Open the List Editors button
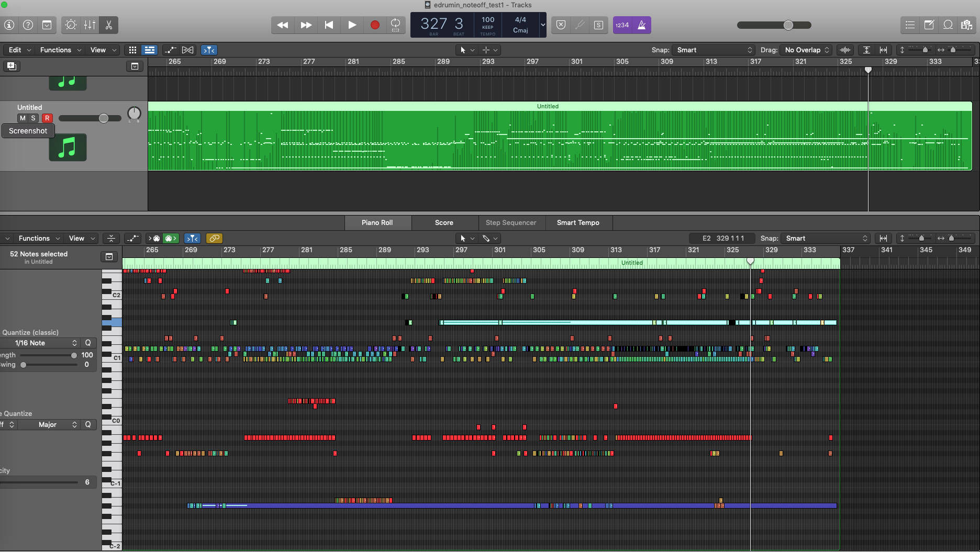Viewport: 980px width, 552px height. 910,25
